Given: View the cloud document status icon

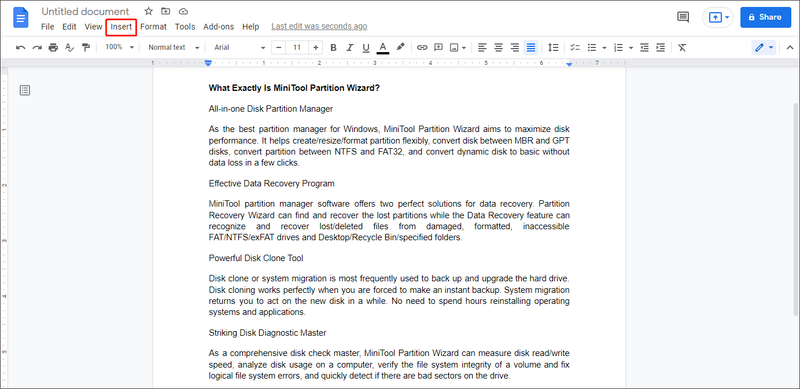Looking at the screenshot, I should pyautogui.click(x=183, y=11).
